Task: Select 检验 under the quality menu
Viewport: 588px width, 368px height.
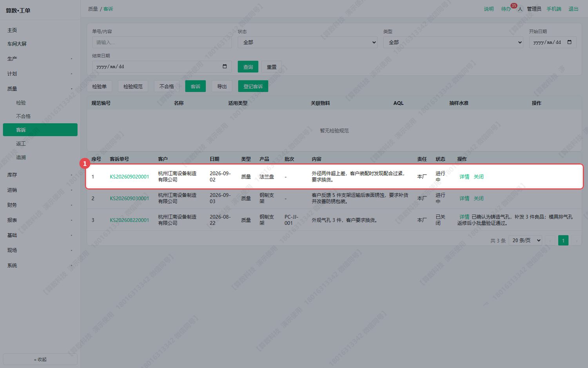Action: 40,103
